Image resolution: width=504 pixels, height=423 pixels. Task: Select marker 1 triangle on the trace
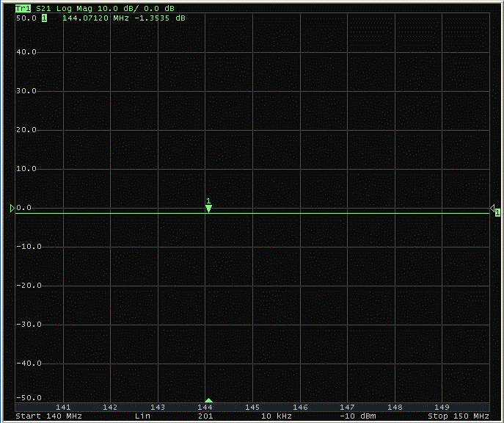(208, 209)
